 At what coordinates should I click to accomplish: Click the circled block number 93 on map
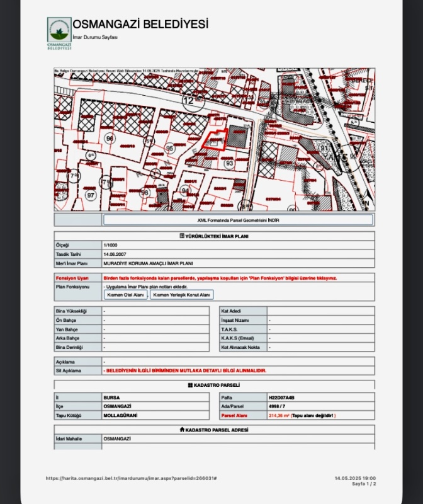click(229, 163)
